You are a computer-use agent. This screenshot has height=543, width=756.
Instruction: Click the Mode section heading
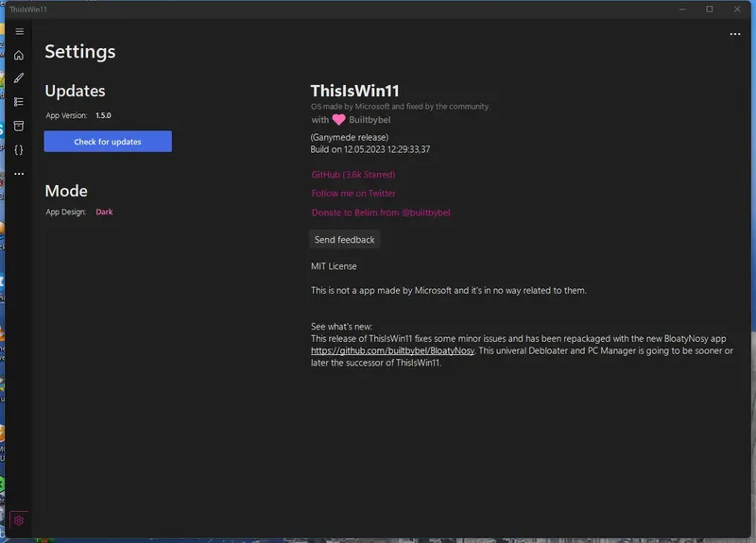pyautogui.click(x=66, y=191)
